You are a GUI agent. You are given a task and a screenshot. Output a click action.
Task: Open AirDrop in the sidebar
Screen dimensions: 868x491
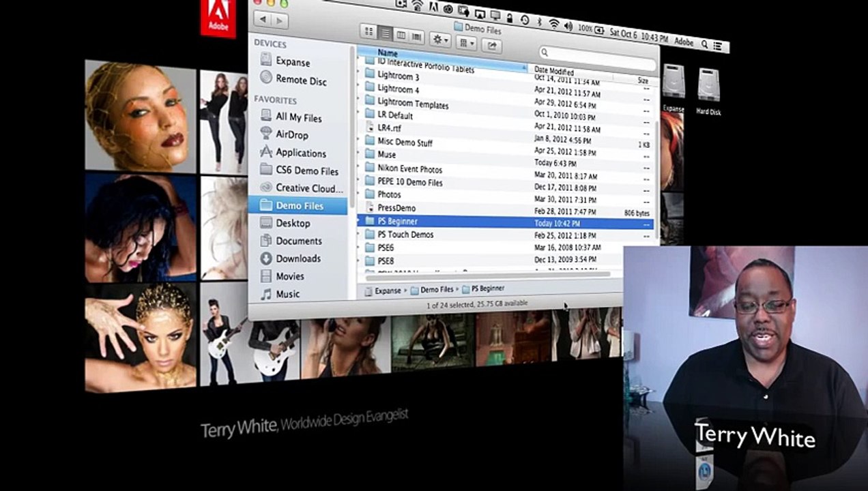coord(291,135)
